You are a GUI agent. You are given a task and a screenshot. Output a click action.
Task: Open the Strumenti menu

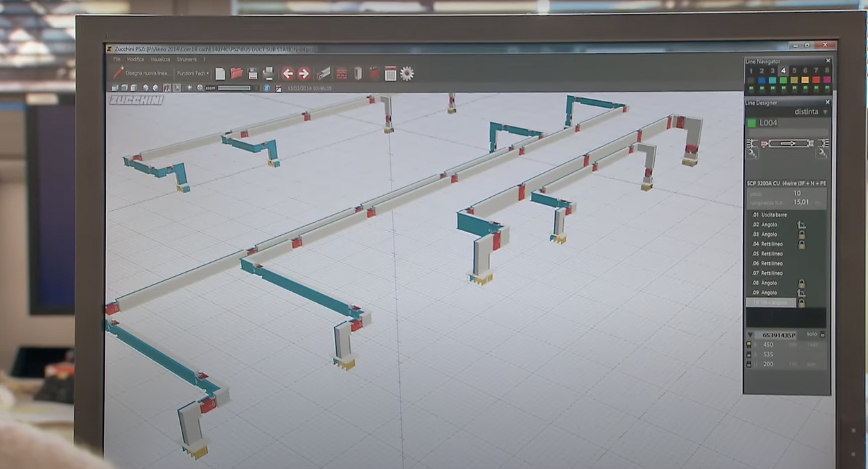tap(186, 59)
